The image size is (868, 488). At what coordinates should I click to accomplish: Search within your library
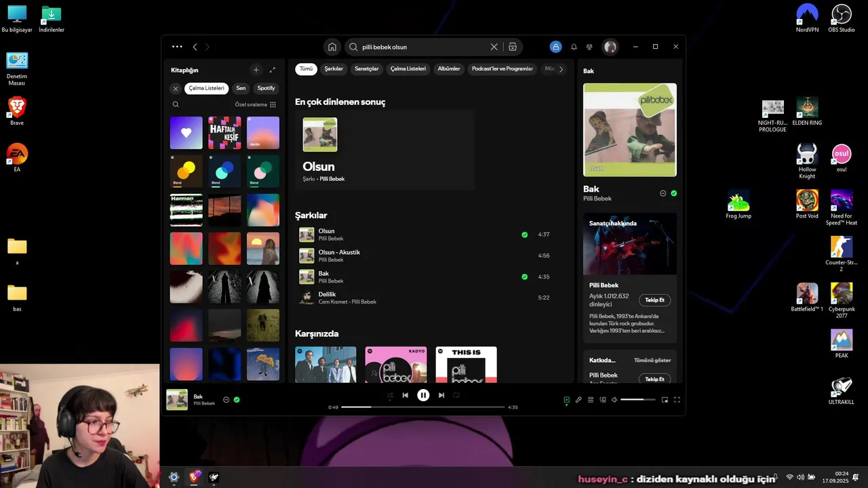[176, 104]
